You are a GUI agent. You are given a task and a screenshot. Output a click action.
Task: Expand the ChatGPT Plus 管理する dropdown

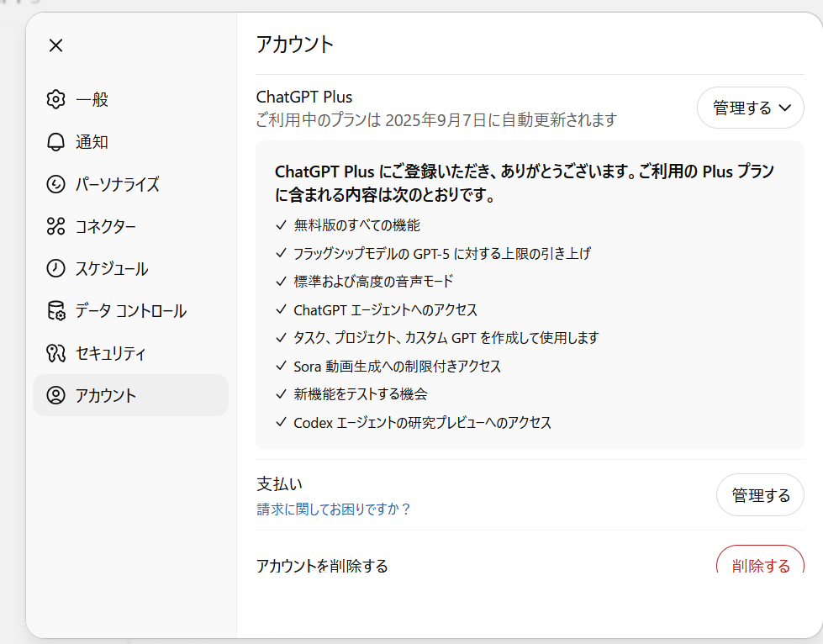[751, 108]
